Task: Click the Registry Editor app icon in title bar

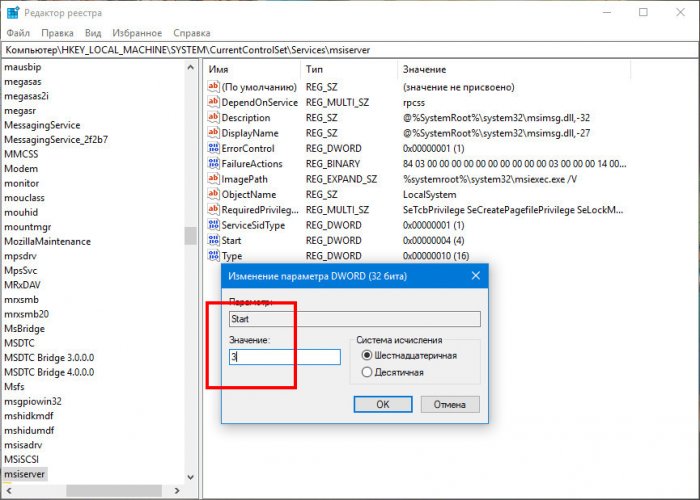Action: point(12,12)
